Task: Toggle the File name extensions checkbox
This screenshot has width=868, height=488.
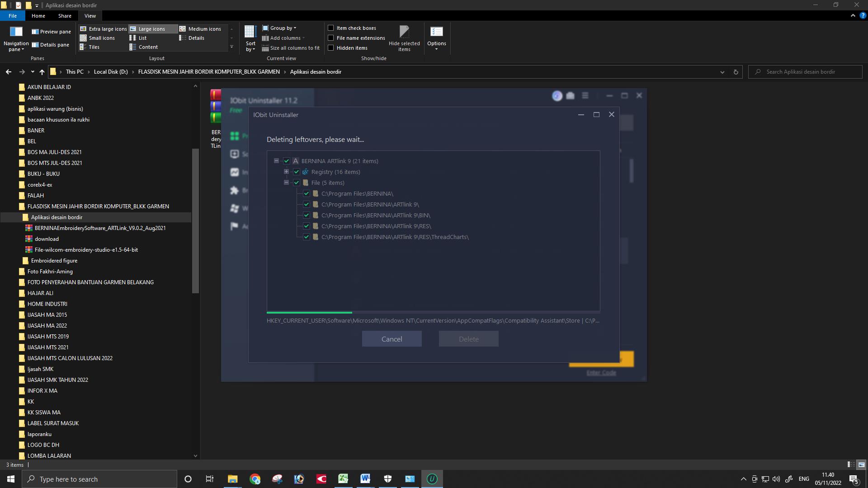Action: pyautogui.click(x=331, y=38)
